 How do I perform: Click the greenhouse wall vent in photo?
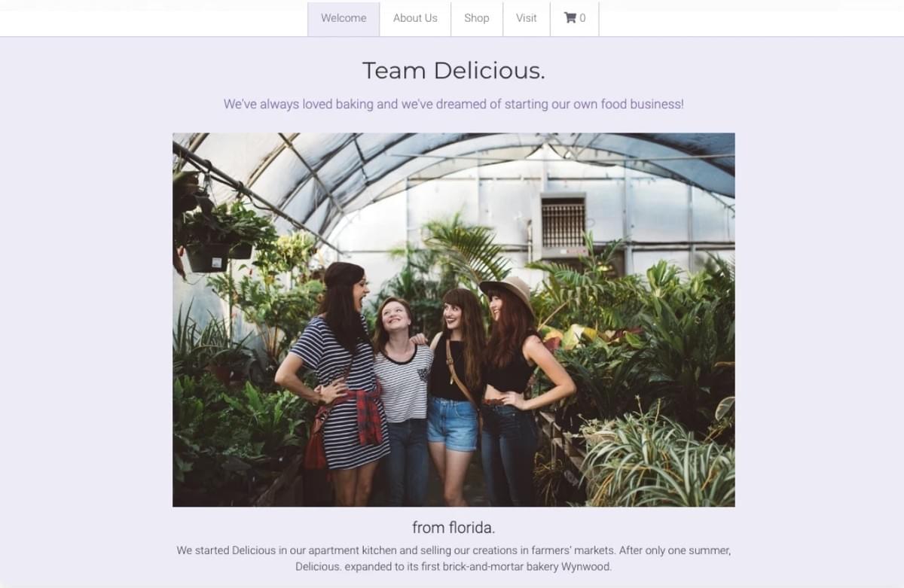(x=563, y=224)
